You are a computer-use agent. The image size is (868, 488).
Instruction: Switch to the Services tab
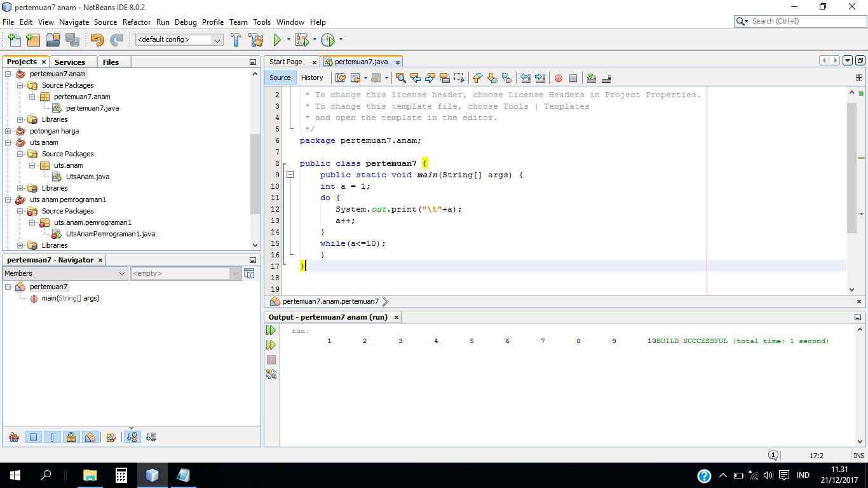pos(70,62)
